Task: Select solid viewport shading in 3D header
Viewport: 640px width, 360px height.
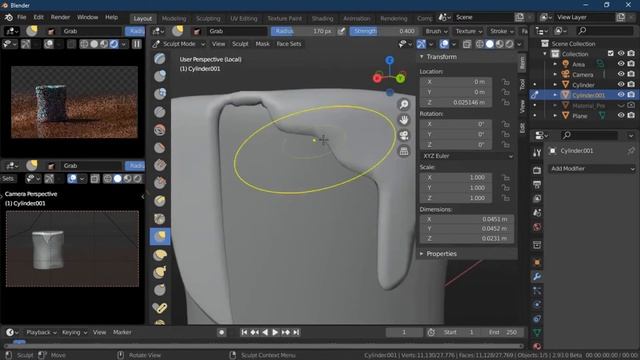Action: [489, 44]
